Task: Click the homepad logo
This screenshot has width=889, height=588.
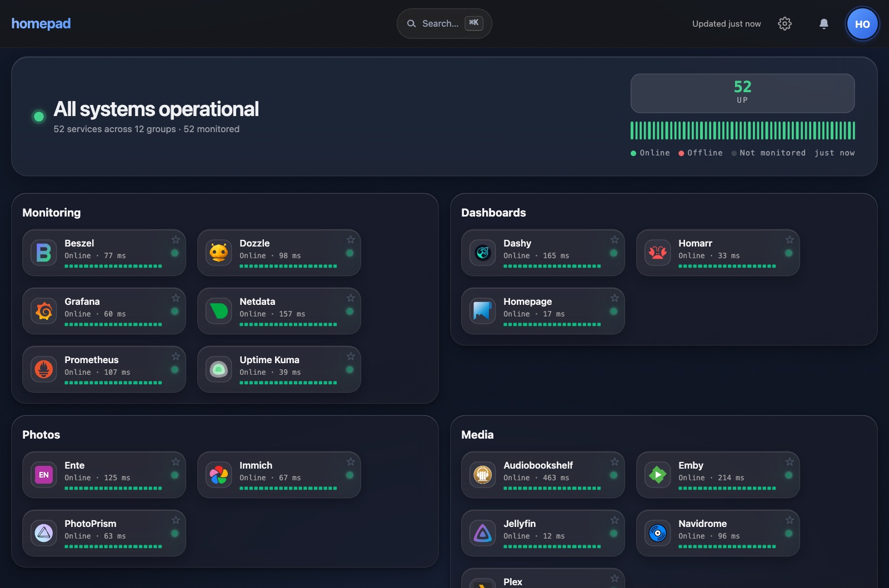Action: 41,24
